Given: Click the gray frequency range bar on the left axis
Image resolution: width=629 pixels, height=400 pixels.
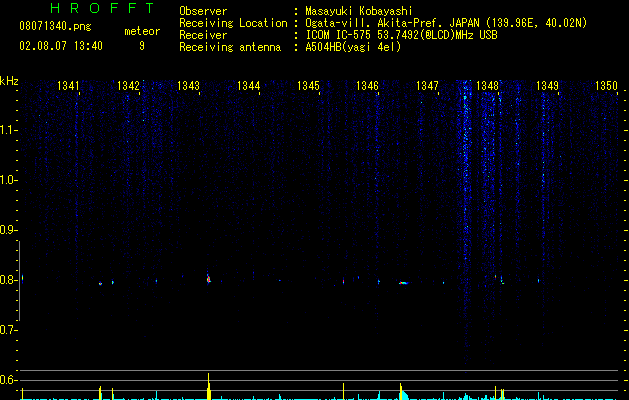Looking at the screenshot, I should click(x=19, y=280).
